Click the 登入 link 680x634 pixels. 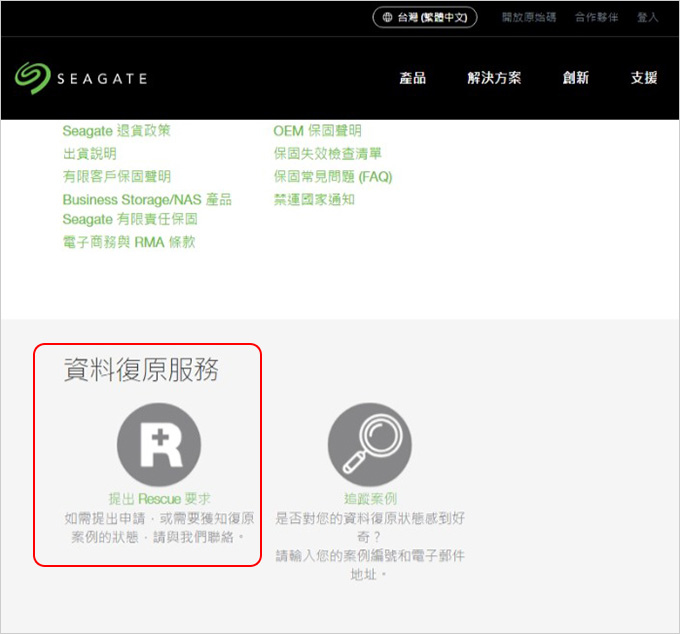pos(647,17)
